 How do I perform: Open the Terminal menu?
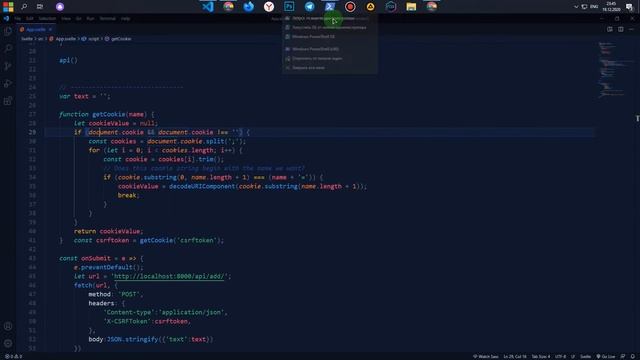[x=108, y=18]
